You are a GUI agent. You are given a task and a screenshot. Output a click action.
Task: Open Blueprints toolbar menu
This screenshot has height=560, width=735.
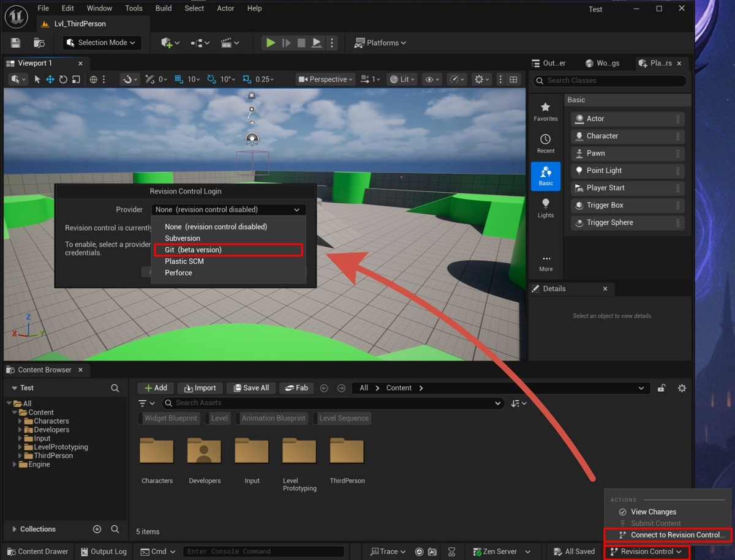(x=200, y=43)
